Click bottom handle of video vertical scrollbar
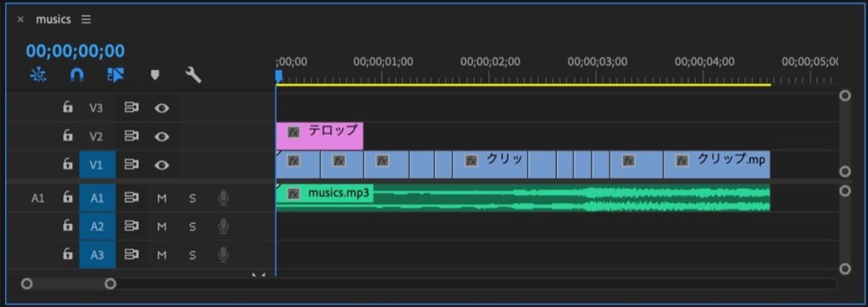Image resolution: width=868 pixels, height=307 pixels. [x=845, y=171]
